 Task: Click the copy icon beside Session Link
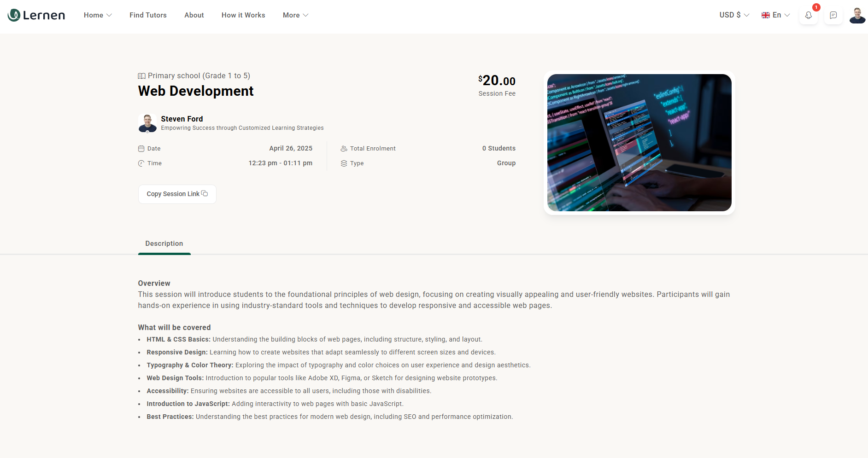pyautogui.click(x=205, y=194)
